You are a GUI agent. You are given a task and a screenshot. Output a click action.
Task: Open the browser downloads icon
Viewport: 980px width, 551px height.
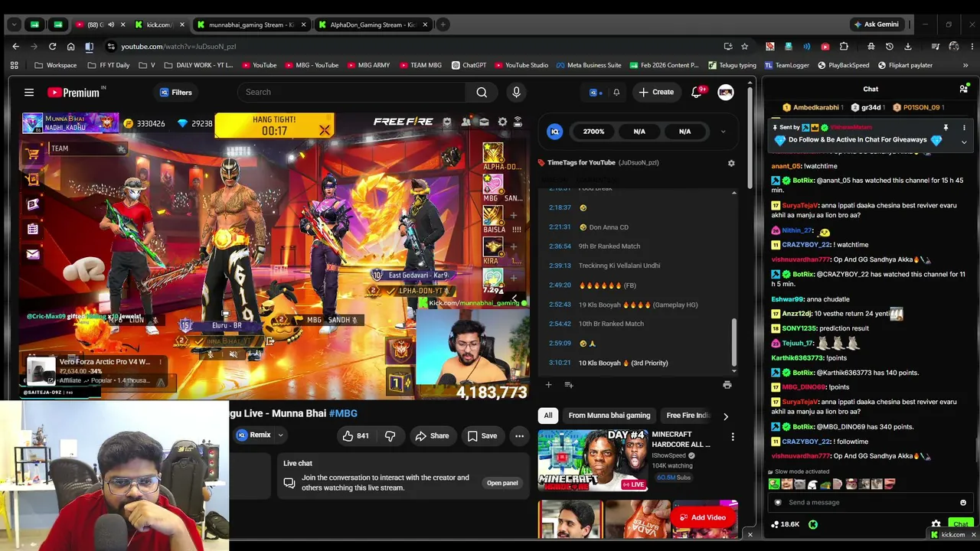tap(908, 47)
